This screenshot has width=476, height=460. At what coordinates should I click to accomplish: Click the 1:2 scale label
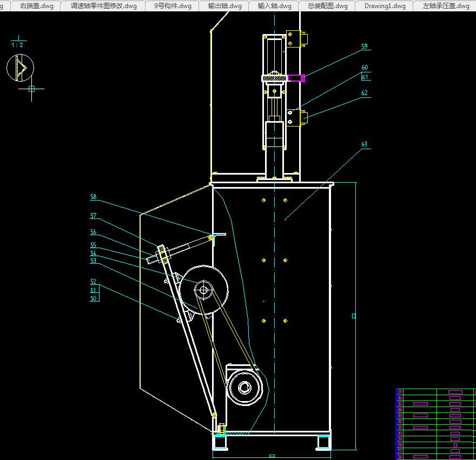17,45
